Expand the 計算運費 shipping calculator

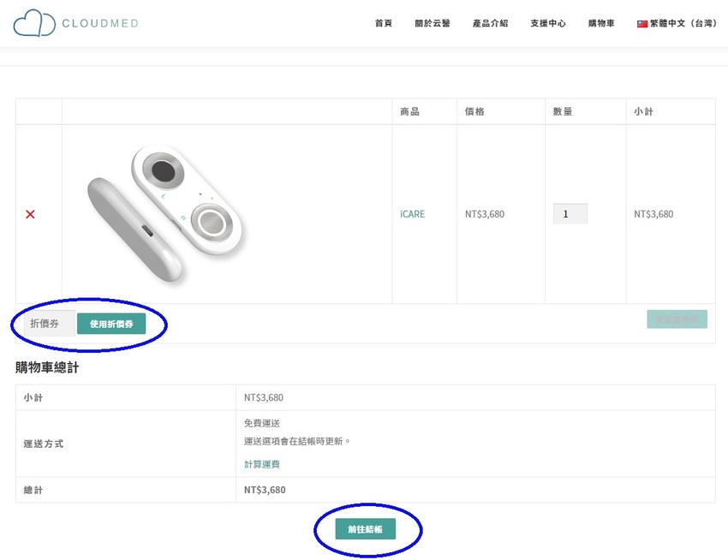[262, 464]
